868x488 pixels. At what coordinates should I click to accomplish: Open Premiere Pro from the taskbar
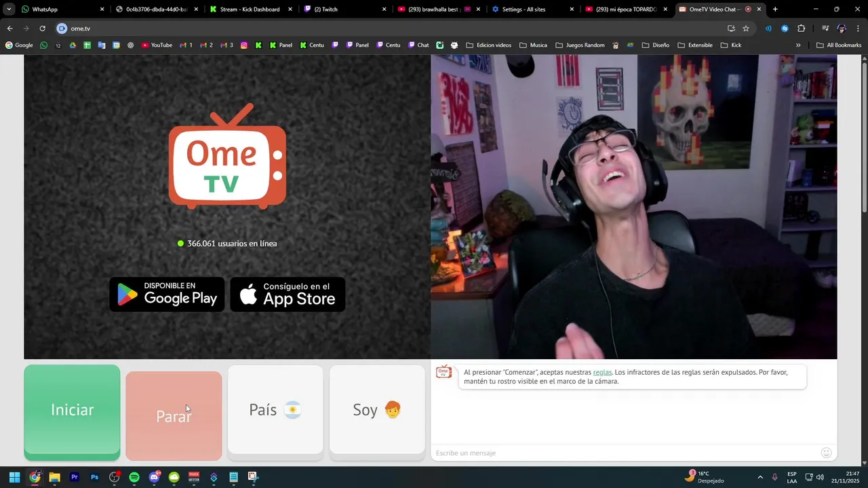click(x=75, y=477)
